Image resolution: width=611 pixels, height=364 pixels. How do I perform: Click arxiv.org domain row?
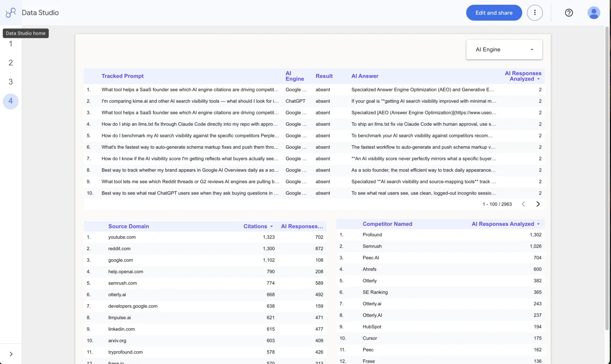205,340
